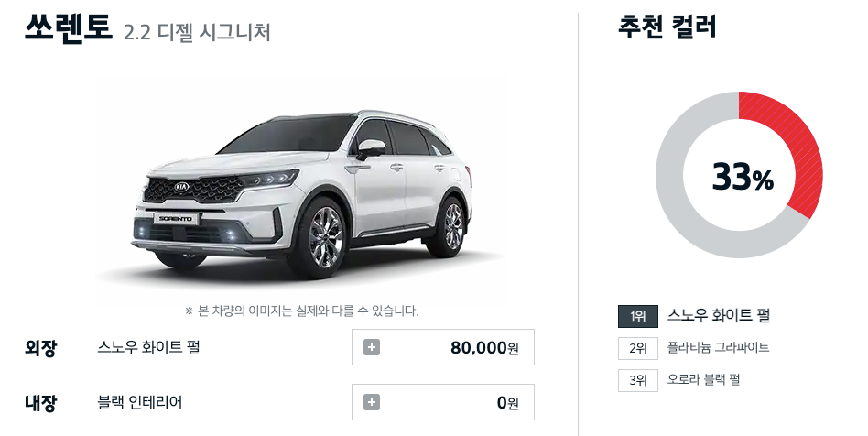The height and width of the screenshot is (436, 868).
Task: Click the 외장 label
Action: [40, 348]
